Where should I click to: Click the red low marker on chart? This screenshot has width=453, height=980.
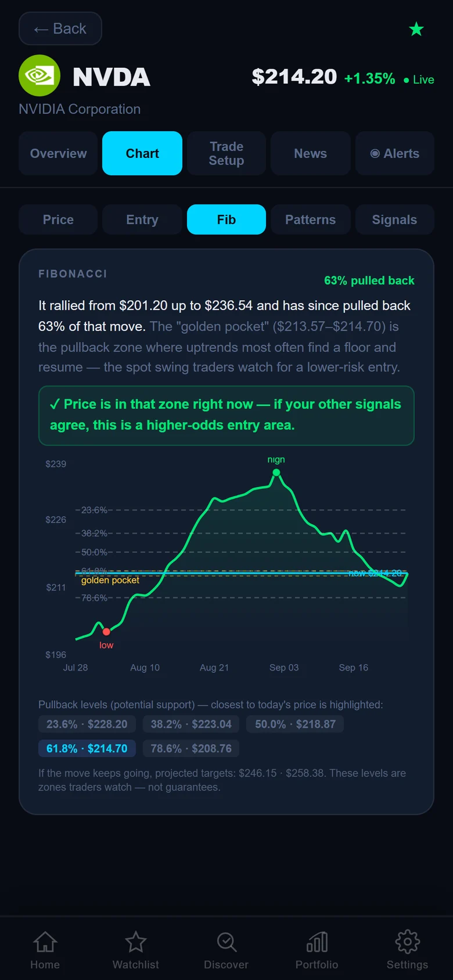tap(106, 632)
